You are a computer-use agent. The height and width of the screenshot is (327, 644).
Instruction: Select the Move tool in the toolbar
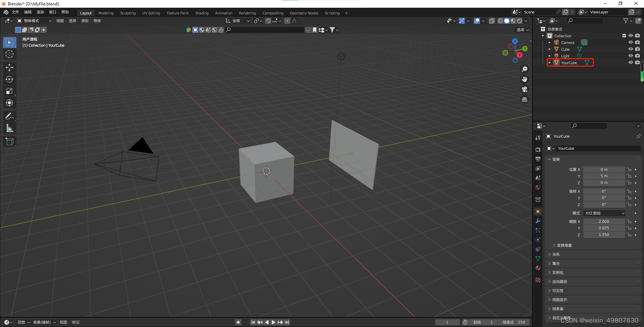click(x=10, y=67)
